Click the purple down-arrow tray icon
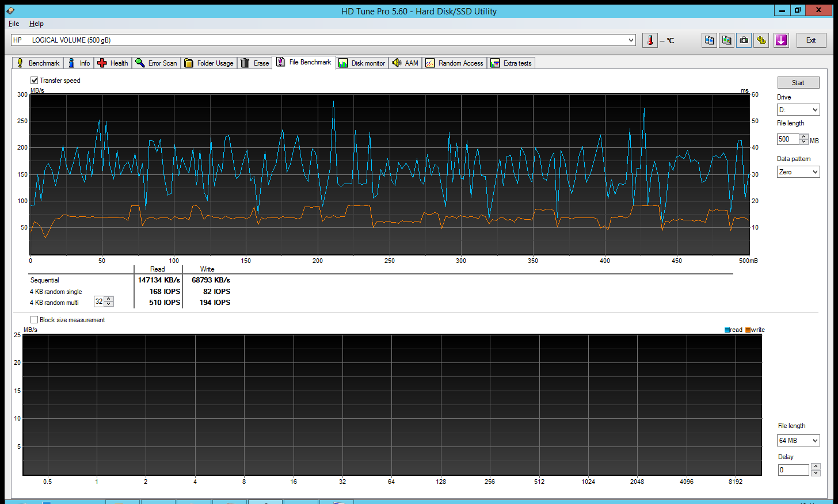The image size is (838, 504). 781,40
